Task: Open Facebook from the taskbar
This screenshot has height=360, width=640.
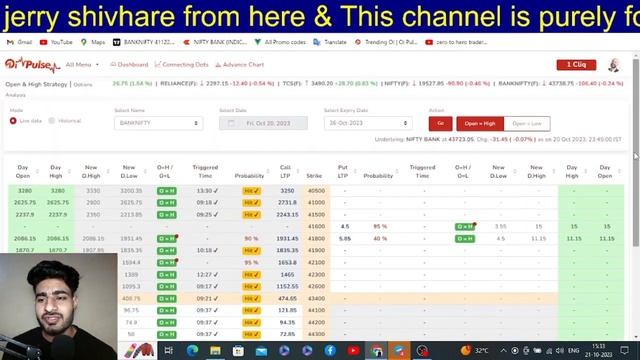Action: (x=330, y=350)
